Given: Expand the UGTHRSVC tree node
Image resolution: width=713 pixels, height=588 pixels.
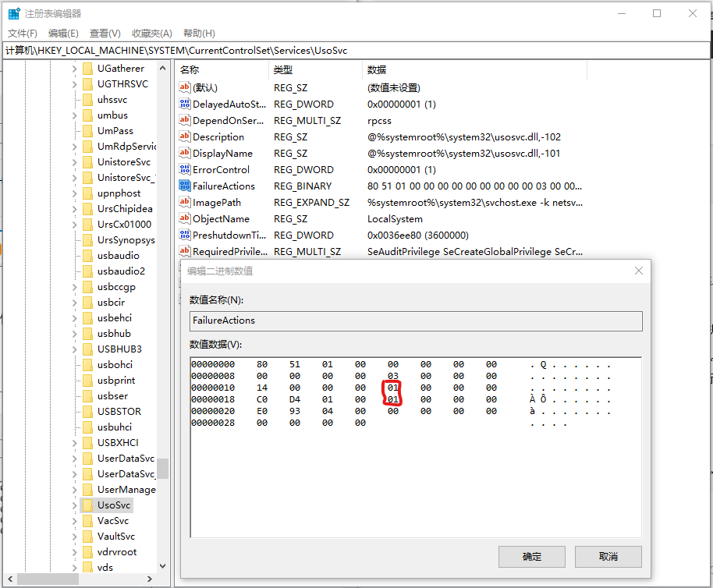Looking at the screenshot, I should tap(75, 84).
